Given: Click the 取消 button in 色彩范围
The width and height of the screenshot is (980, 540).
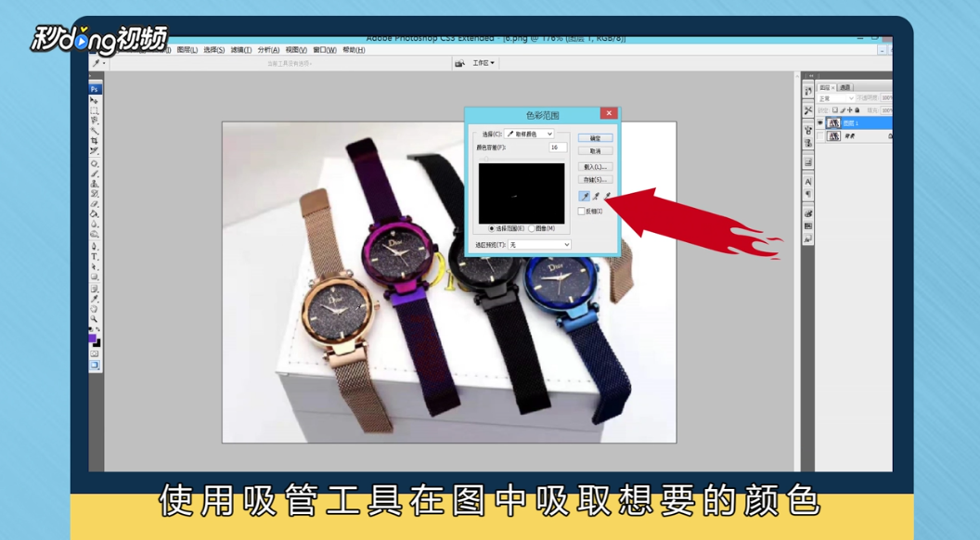Looking at the screenshot, I should pyautogui.click(x=596, y=151).
